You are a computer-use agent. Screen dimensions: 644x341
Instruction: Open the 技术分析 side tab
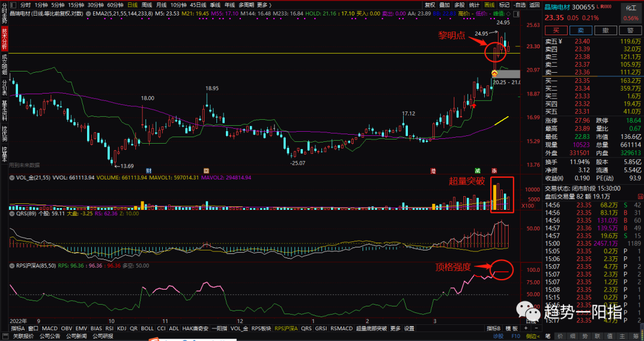click(4, 39)
